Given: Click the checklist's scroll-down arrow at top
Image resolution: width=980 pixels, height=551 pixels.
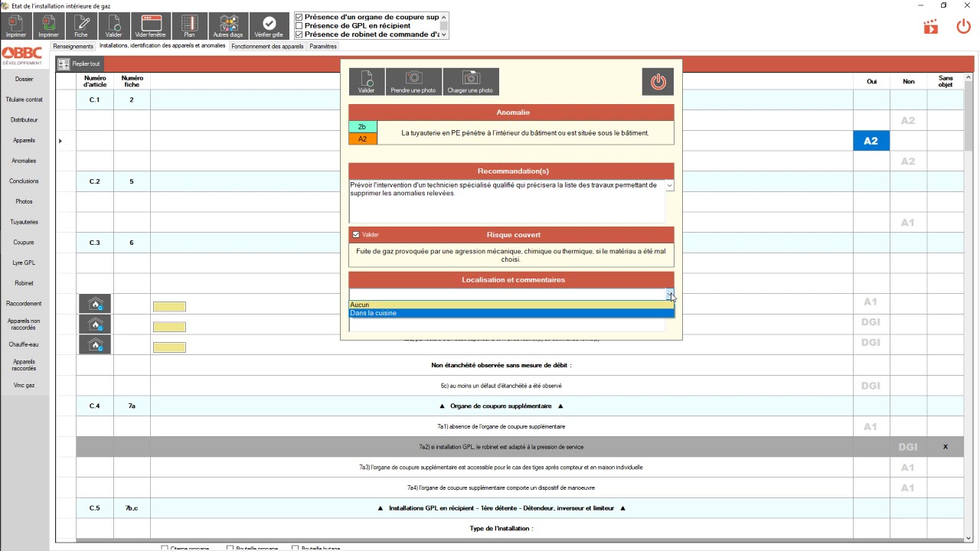Looking at the screenshot, I should click(445, 34).
